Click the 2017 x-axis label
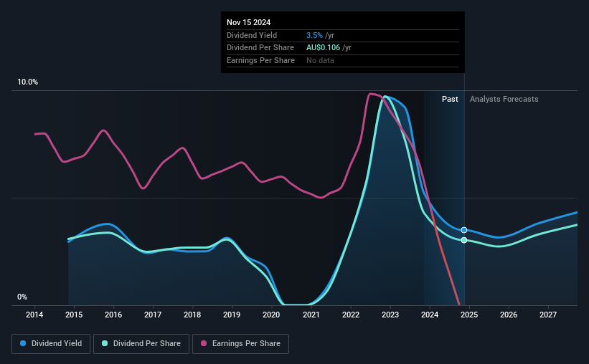The width and height of the screenshot is (589, 364). point(153,315)
